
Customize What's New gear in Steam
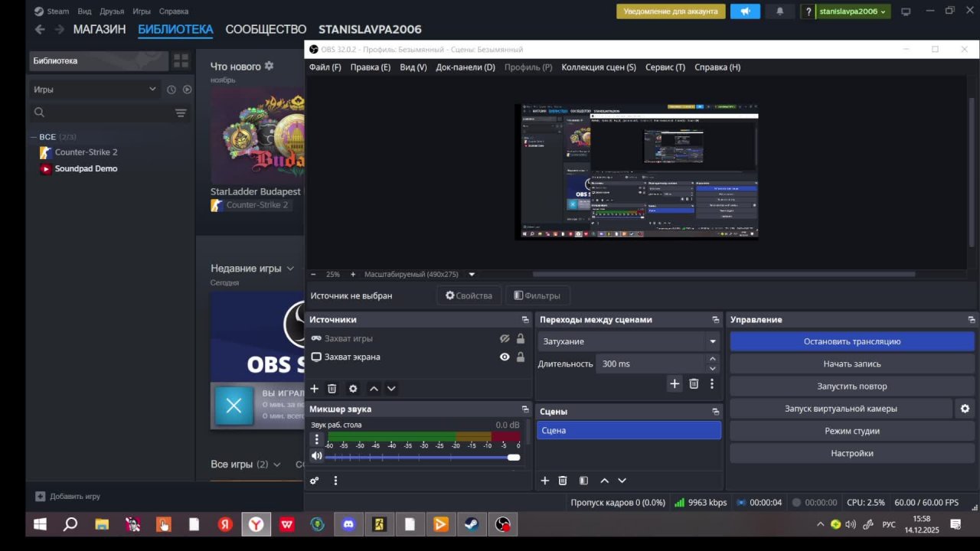(269, 67)
